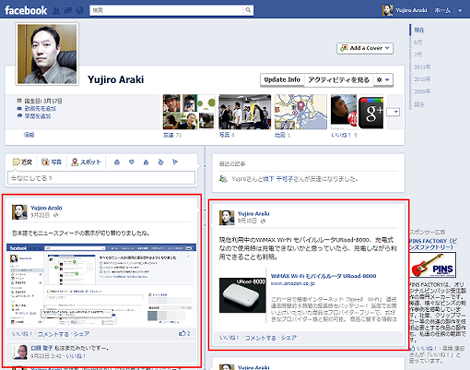
Task: Click the URoad-8000 product thumbnail
Action: pos(242,295)
